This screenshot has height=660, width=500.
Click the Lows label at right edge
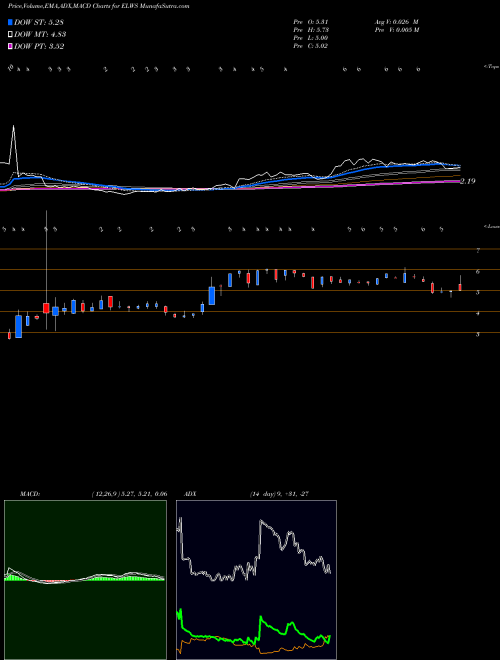492,226
